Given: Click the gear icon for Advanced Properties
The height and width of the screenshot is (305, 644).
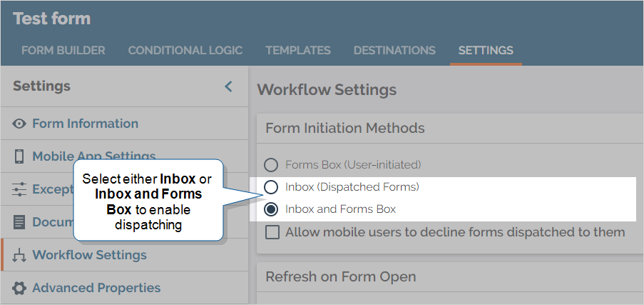Looking at the screenshot, I should (19, 288).
